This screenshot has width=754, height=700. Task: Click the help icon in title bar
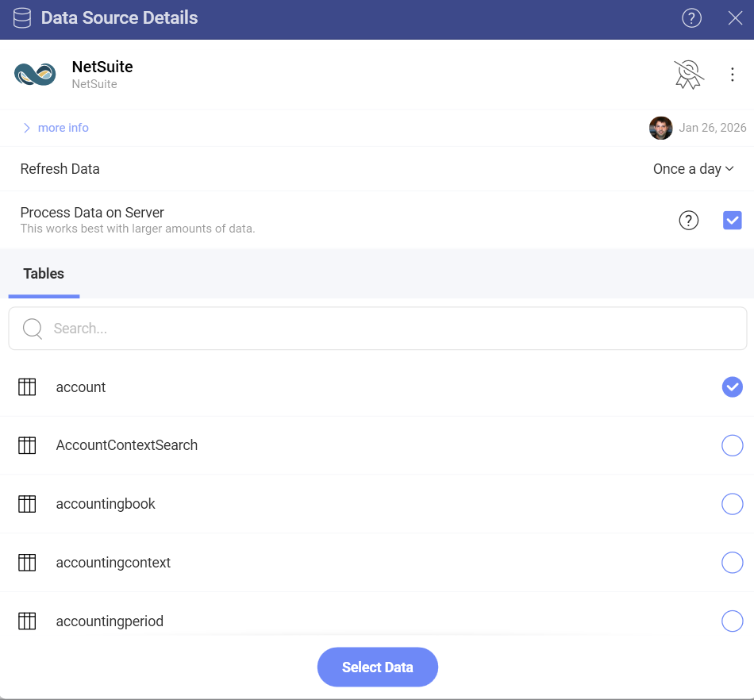click(x=691, y=18)
